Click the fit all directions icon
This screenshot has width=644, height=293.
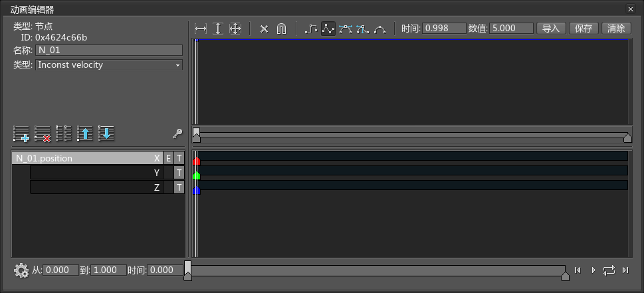point(235,29)
